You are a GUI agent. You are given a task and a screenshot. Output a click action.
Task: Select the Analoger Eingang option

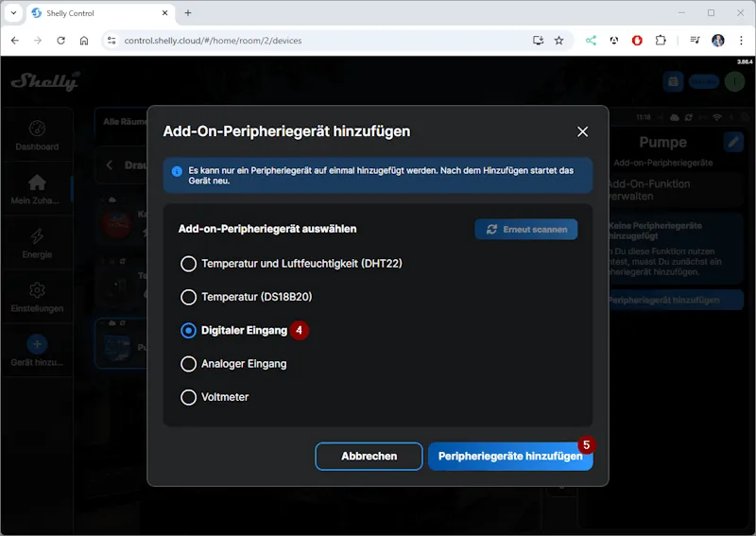pyautogui.click(x=189, y=364)
